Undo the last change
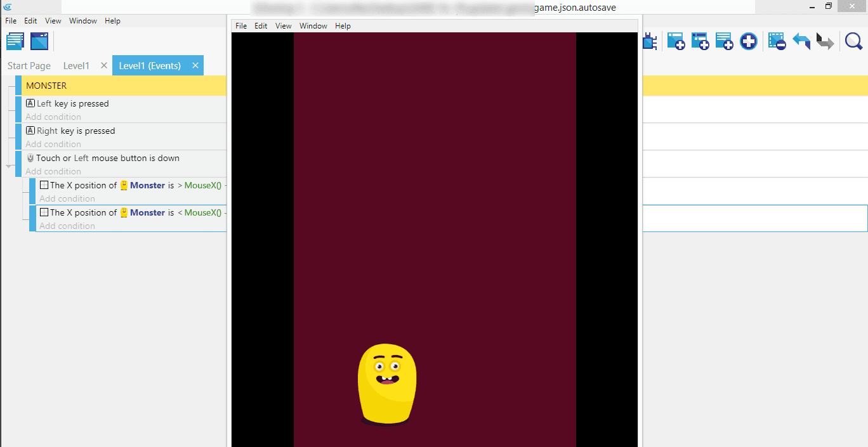868x447 pixels. pos(801,42)
